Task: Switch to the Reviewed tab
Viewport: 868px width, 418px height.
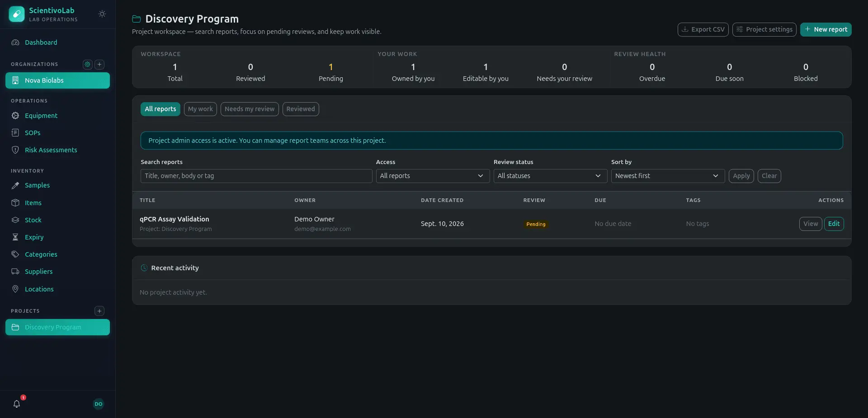Action: click(301, 109)
